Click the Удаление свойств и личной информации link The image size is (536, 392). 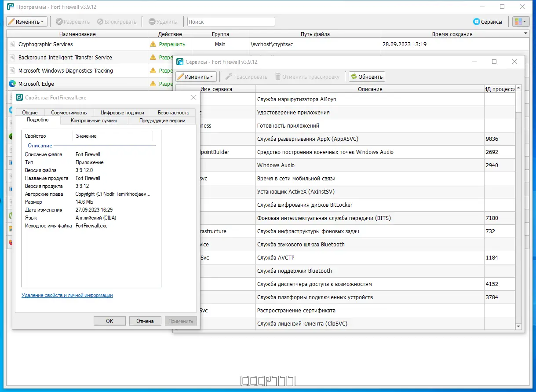67,295
